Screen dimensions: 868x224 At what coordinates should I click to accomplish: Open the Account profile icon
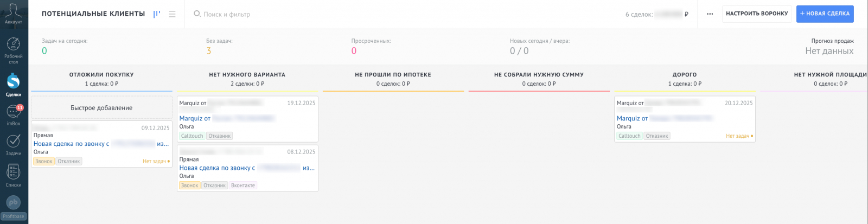pyautogui.click(x=13, y=13)
